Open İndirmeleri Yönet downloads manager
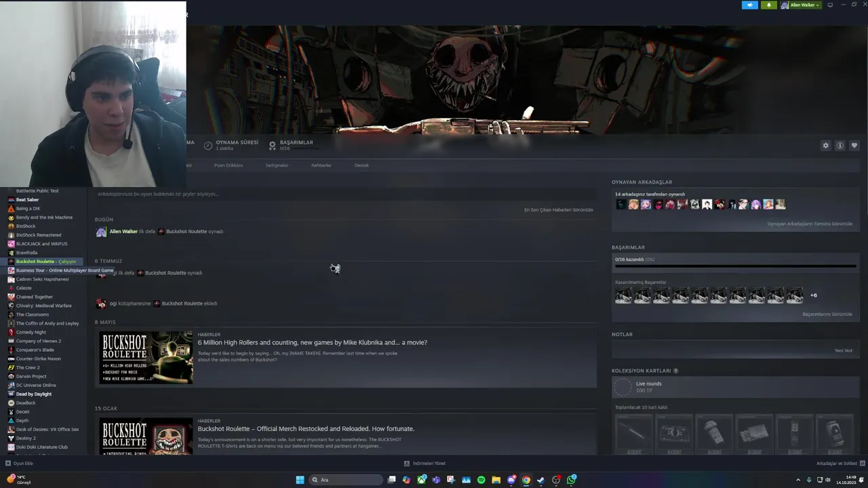This screenshot has height=488, width=868. (x=425, y=464)
